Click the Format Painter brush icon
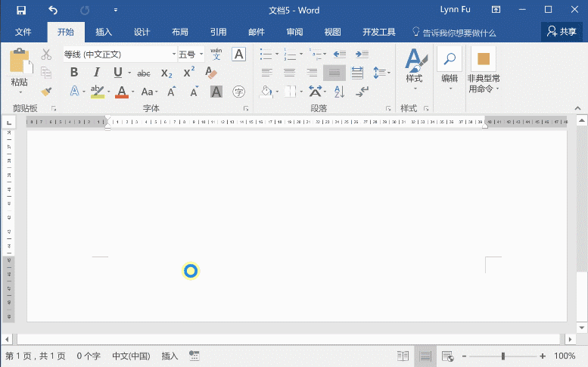The width and height of the screenshot is (588, 367). (x=46, y=91)
